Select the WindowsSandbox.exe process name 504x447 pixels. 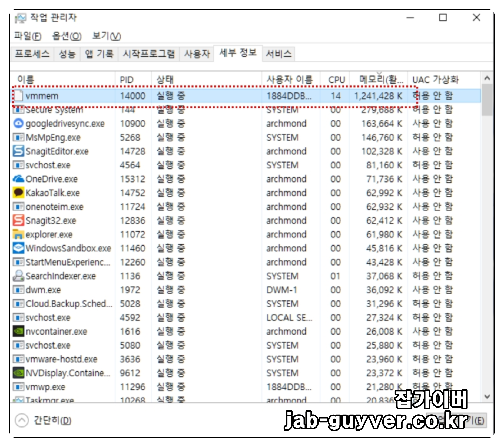(x=68, y=248)
